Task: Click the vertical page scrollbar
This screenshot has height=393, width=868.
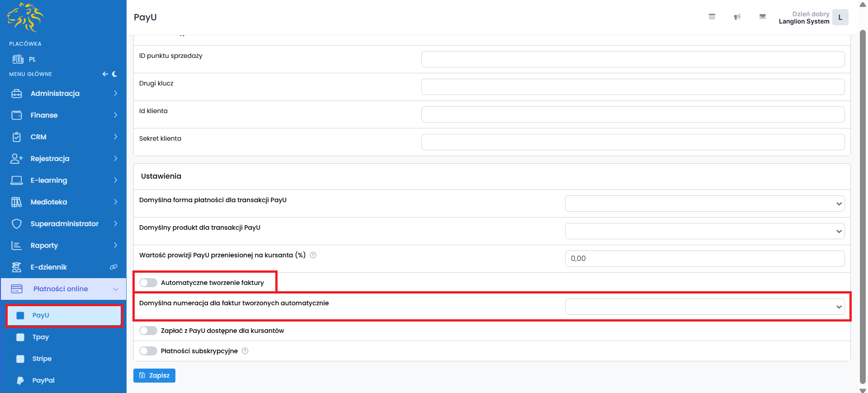Action: [863, 181]
